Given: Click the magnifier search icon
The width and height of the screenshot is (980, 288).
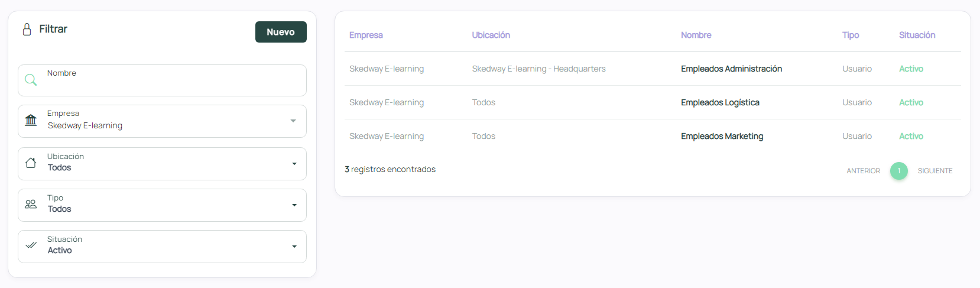Looking at the screenshot, I should pyautogui.click(x=31, y=80).
